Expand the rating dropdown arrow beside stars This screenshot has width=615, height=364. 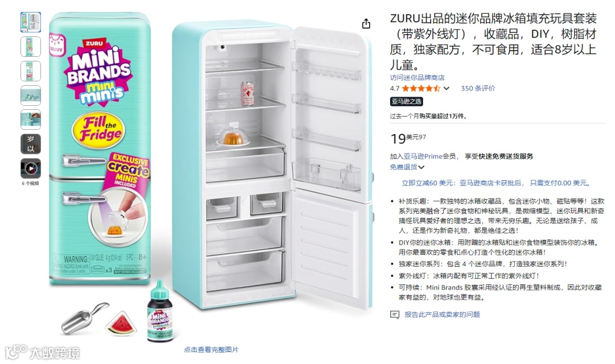[x=446, y=89]
